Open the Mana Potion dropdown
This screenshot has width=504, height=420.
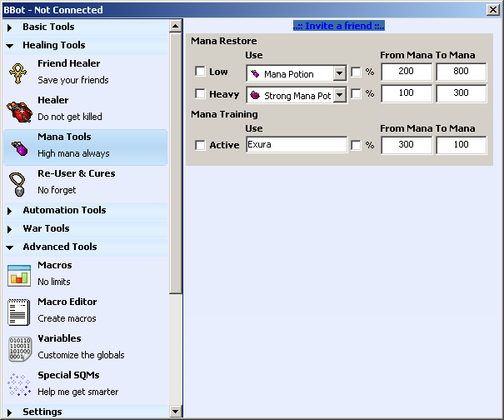coord(339,73)
